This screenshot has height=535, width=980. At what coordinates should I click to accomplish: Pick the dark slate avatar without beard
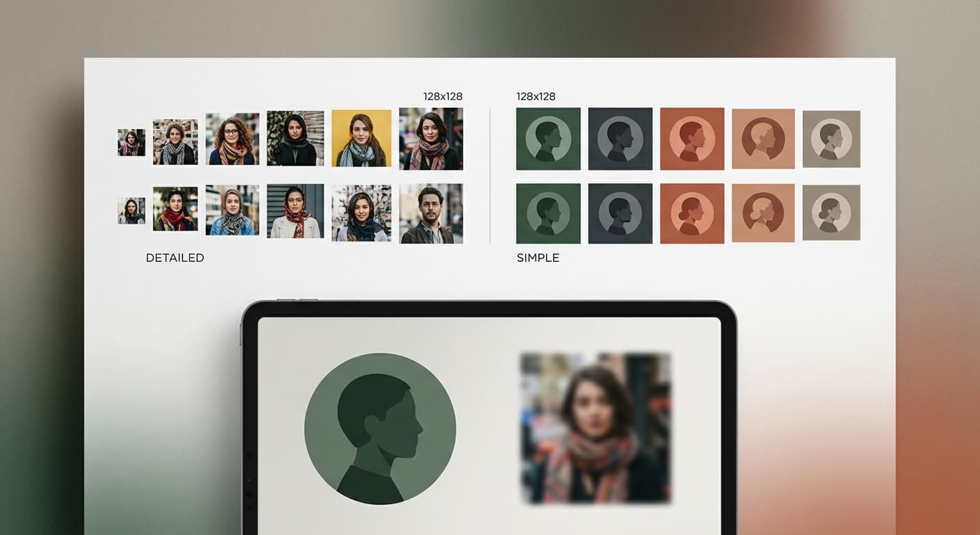pyautogui.click(x=620, y=139)
